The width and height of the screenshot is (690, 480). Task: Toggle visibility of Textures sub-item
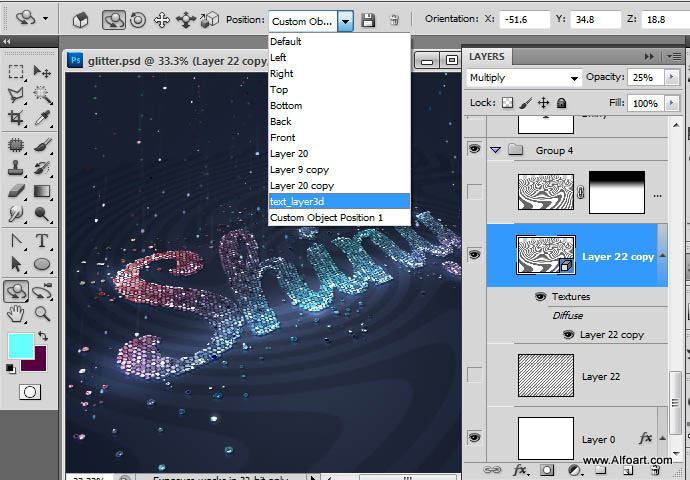541,296
